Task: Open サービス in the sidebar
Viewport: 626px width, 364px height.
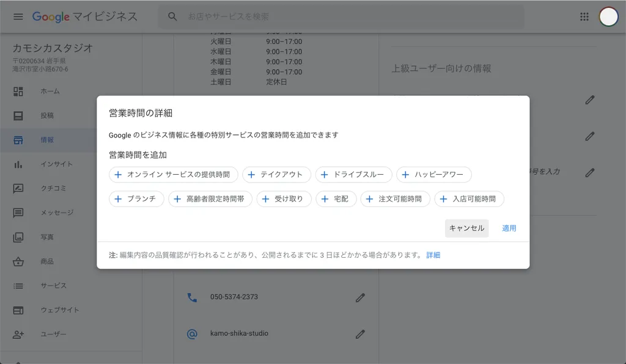Action: coord(53,286)
